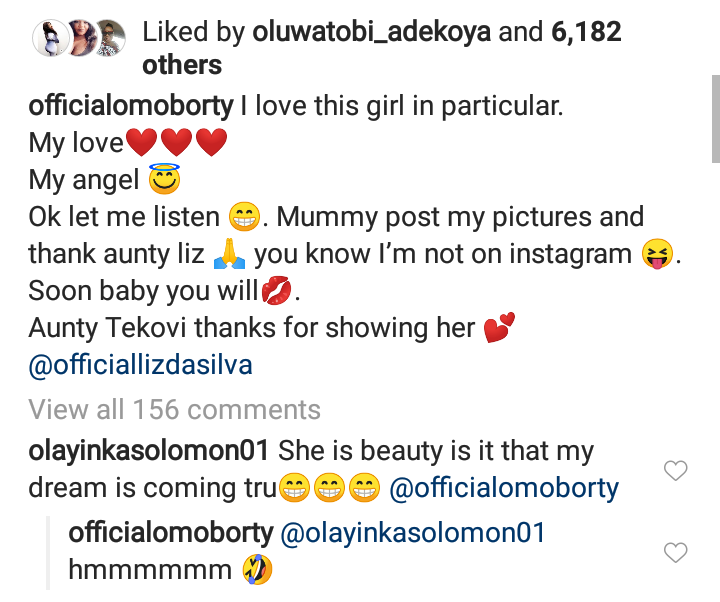The height and width of the screenshot is (602, 720).
Task: Like olayinkasolomon01's comment with the heart icon
Action: coord(676,470)
